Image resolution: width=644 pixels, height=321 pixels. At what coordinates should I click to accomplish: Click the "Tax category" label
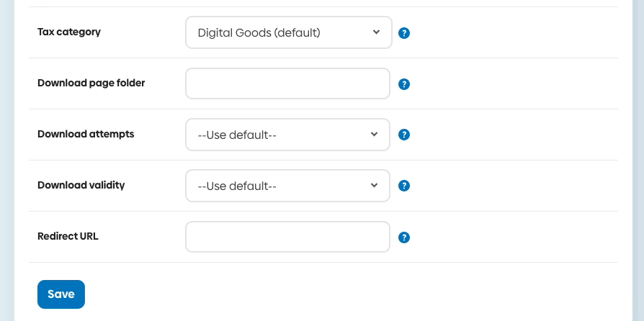69,32
